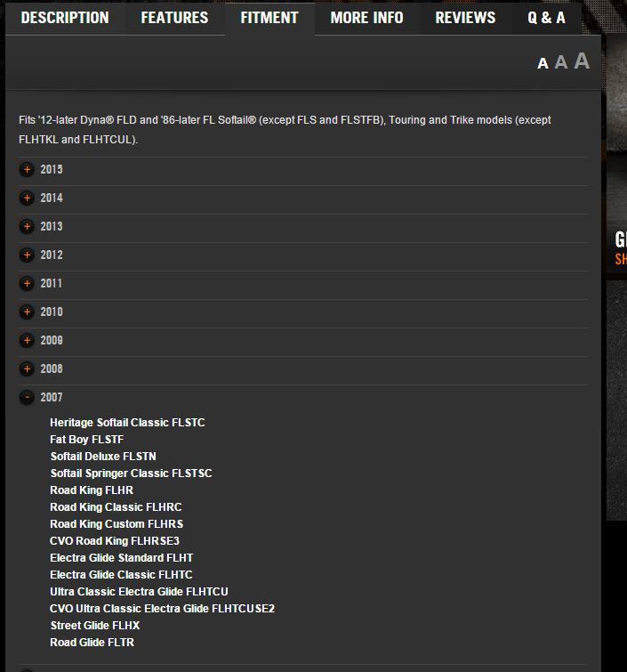Open the Features tab
The image size is (627, 672).
[174, 18]
